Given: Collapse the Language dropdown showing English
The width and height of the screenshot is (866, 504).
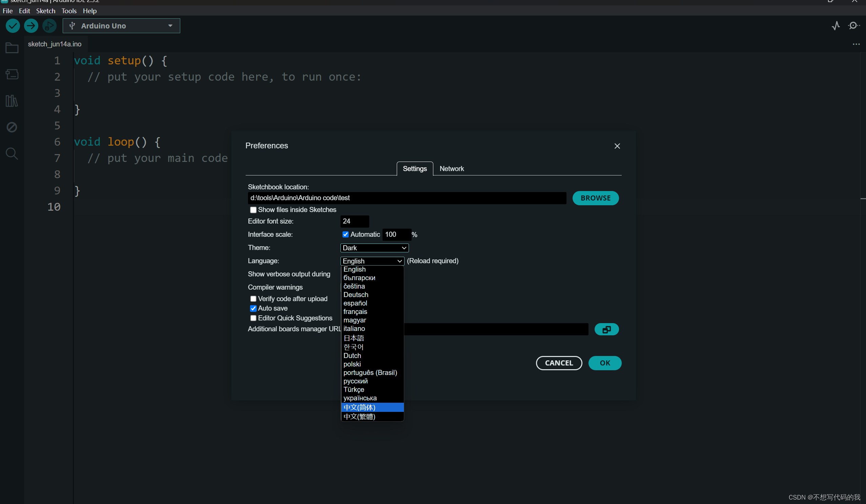Looking at the screenshot, I should pos(372,261).
